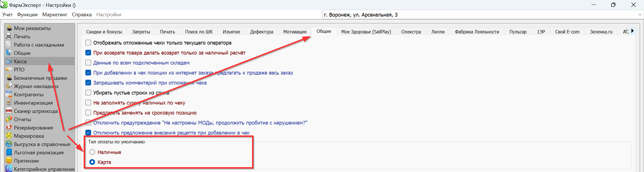The image size is (644, 172).
Task: Click the Мои реквизиты sidebar icon
Action: coord(9,28)
